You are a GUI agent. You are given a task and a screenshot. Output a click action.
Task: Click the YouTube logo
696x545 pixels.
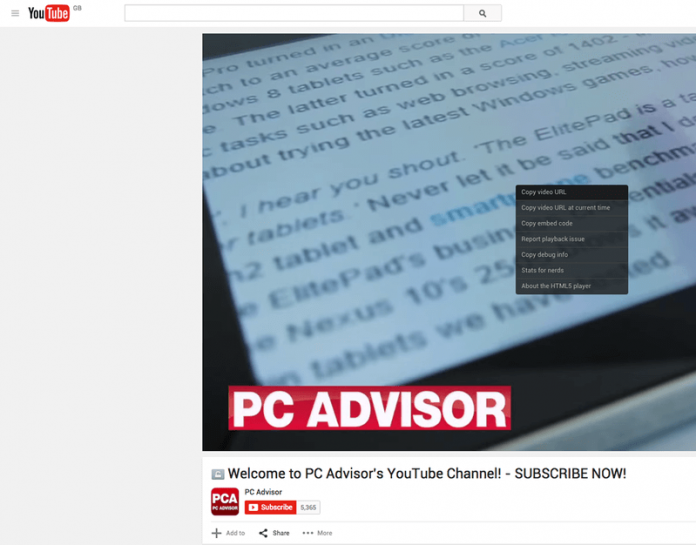pyautogui.click(x=48, y=13)
